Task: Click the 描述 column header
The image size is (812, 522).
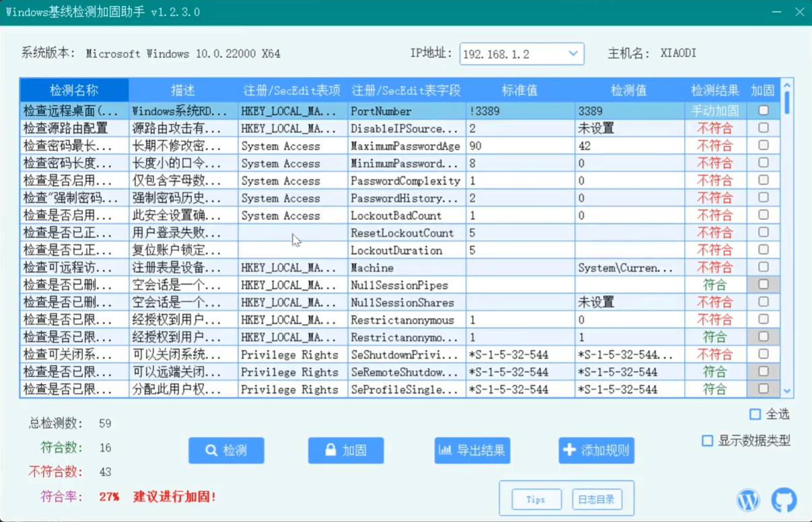Action: [x=183, y=90]
